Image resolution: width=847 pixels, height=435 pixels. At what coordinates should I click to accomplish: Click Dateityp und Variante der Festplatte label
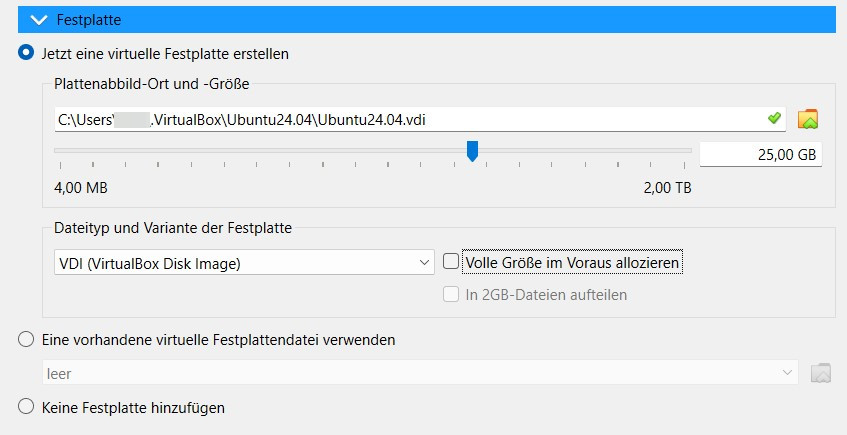pyautogui.click(x=173, y=227)
